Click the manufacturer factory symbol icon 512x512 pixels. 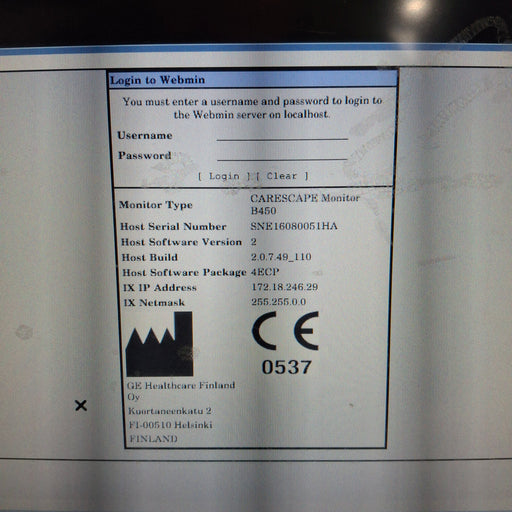(160, 344)
